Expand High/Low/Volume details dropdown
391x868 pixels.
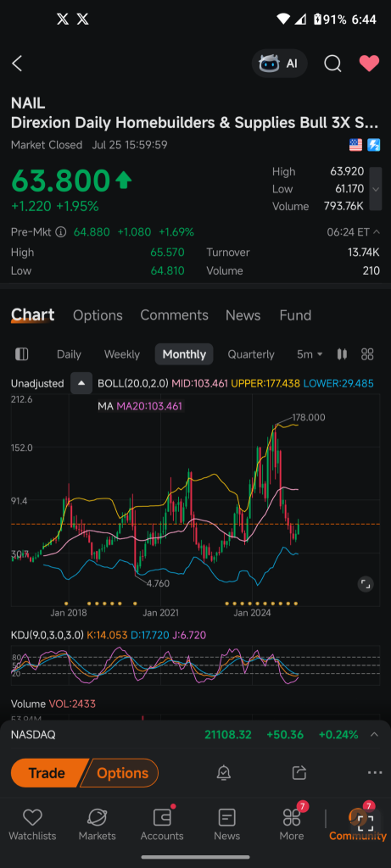point(376,189)
